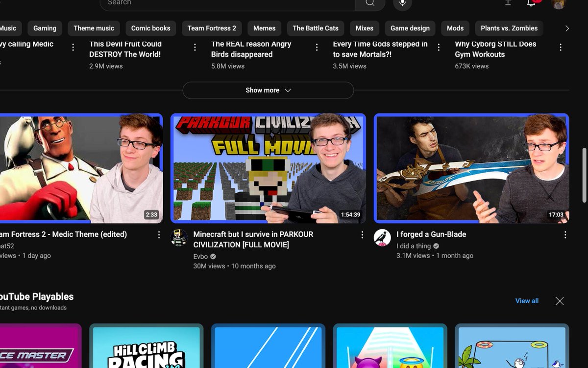Select the Theme music chip
The width and height of the screenshot is (588, 368).
[x=94, y=28]
